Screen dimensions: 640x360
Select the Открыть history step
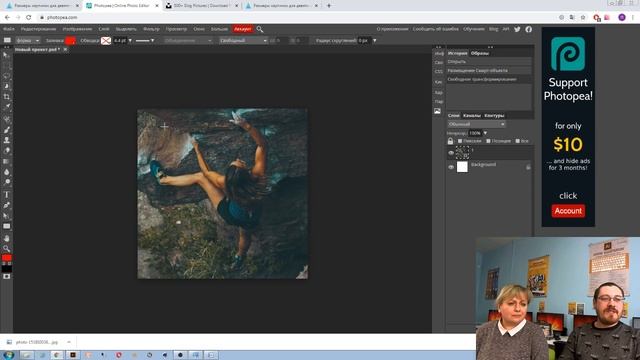pos(489,62)
